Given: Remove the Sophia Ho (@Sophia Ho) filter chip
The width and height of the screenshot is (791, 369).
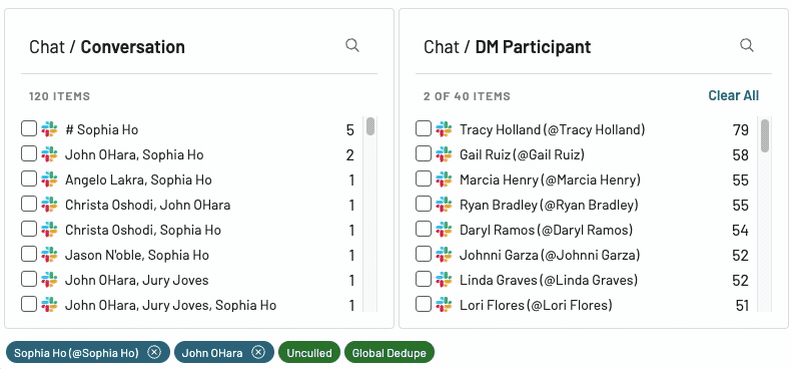Looking at the screenshot, I should click(x=154, y=352).
